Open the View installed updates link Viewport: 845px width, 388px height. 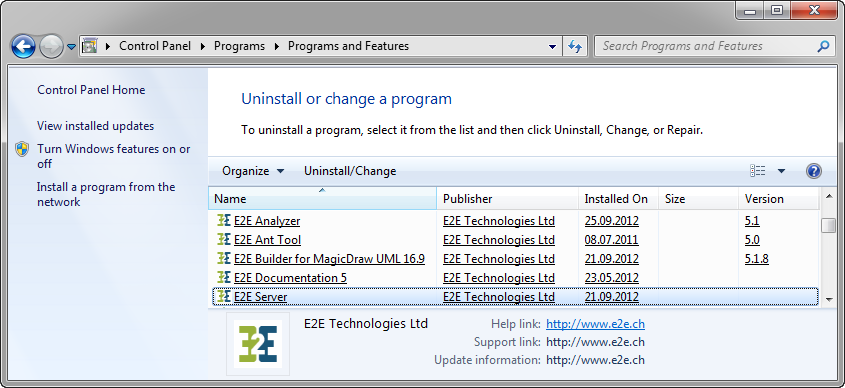pyautogui.click(x=95, y=126)
